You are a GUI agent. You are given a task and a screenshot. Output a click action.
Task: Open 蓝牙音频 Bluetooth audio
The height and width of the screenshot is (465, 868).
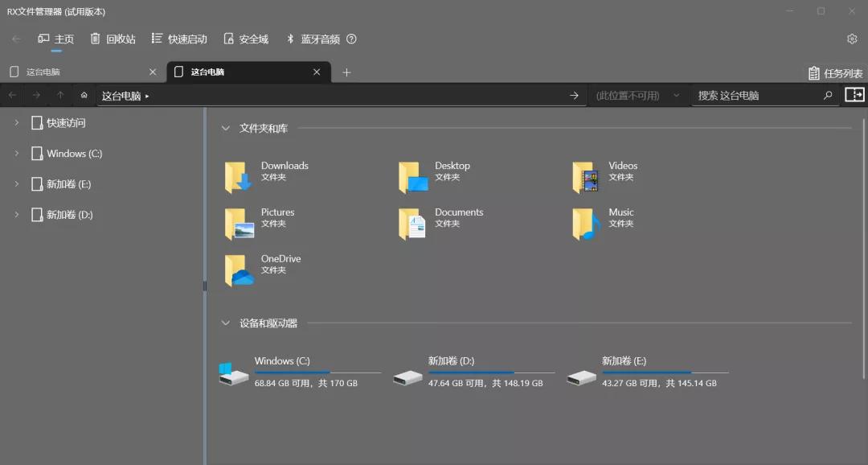click(313, 39)
